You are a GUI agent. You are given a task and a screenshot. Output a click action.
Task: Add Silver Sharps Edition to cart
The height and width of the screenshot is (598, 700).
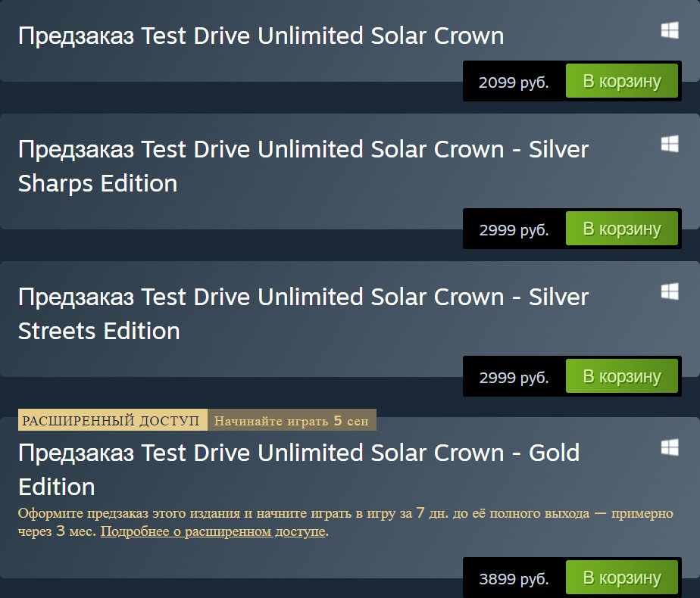pos(622,229)
